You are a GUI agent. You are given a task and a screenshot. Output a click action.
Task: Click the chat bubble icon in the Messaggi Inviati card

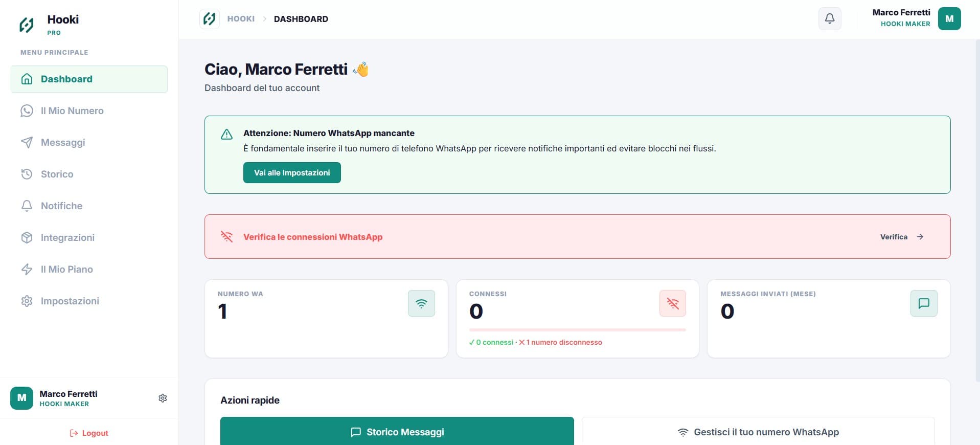coord(924,303)
